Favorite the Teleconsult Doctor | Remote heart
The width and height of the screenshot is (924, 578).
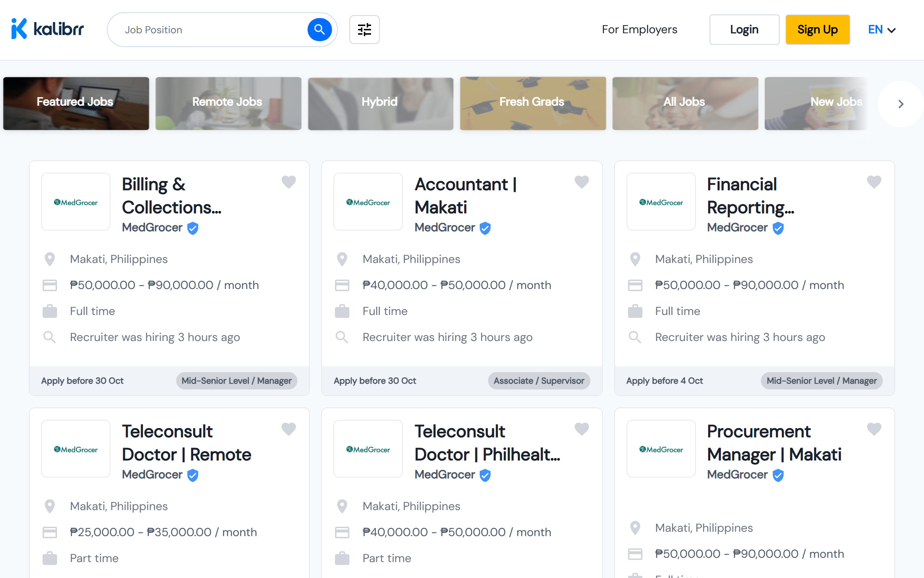(x=289, y=428)
